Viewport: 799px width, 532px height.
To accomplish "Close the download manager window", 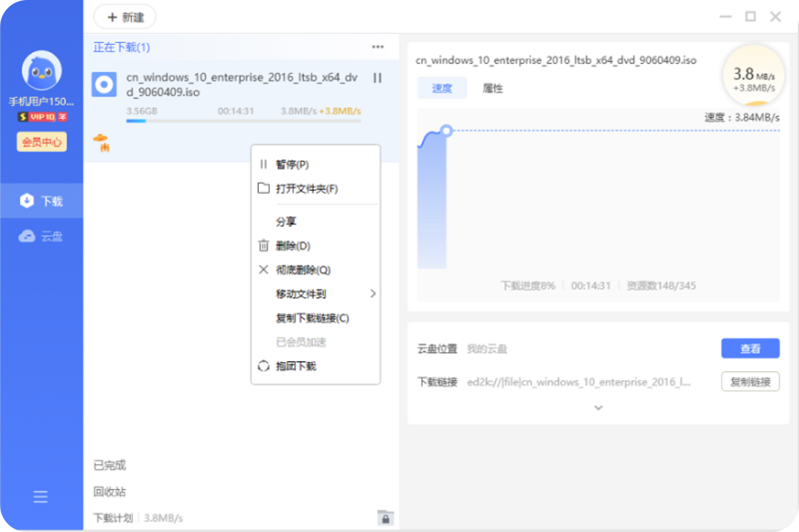I will [x=776, y=17].
